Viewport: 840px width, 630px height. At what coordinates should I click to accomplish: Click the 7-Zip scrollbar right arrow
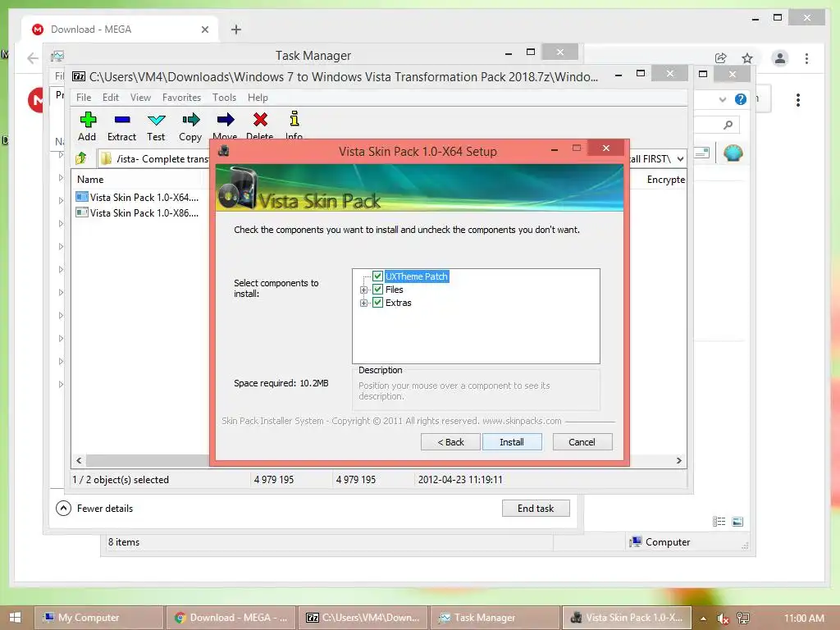tap(678, 460)
